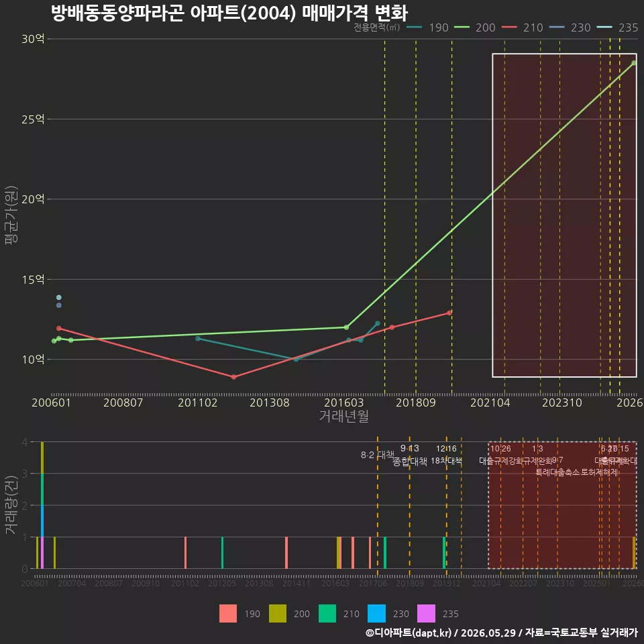This screenshot has height=644, width=644.
Task: Click the 30억 y-axis label
Action: click(x=33, y=39)
